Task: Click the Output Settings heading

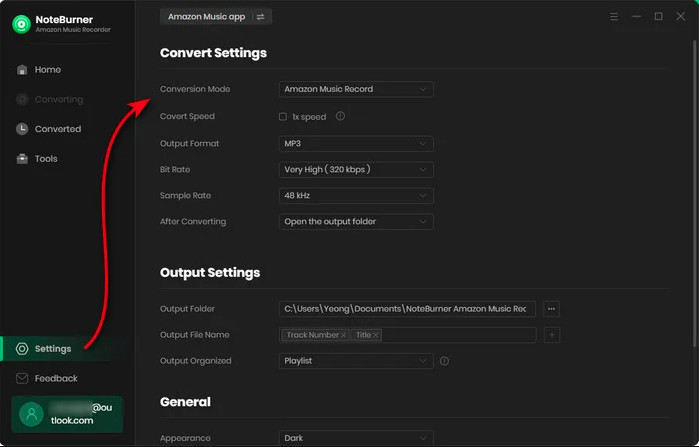Action: 210,273
